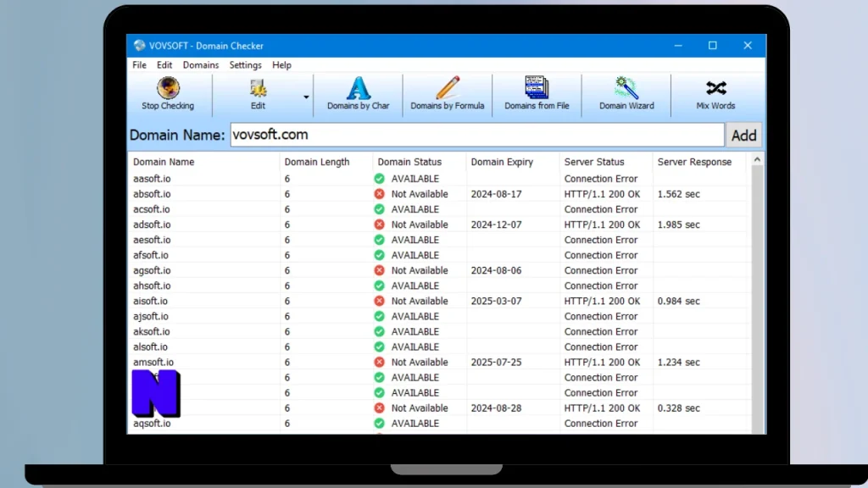This screenshot has height=488, width=868.
Task: Click server response 1.562 sec
Action: [679, 194]
